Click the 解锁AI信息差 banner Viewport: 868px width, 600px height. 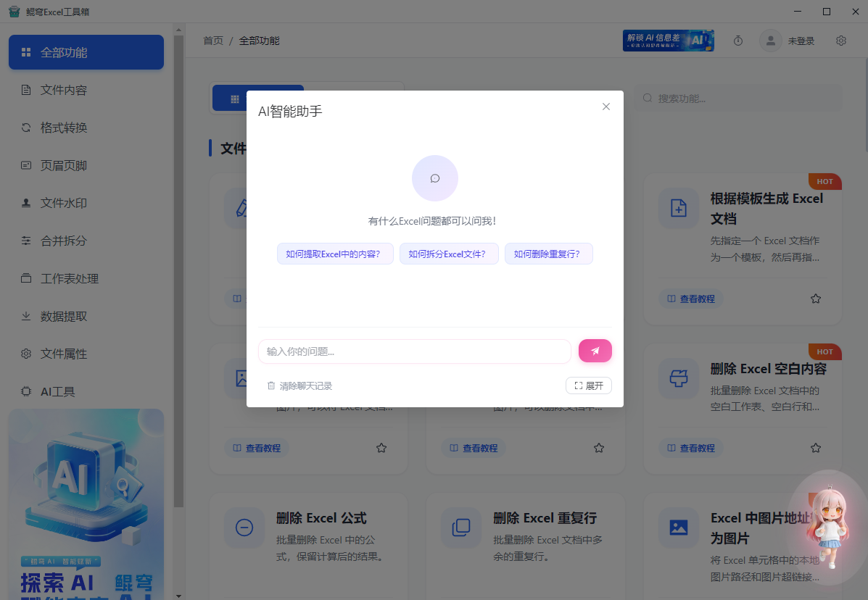[668, 40]
